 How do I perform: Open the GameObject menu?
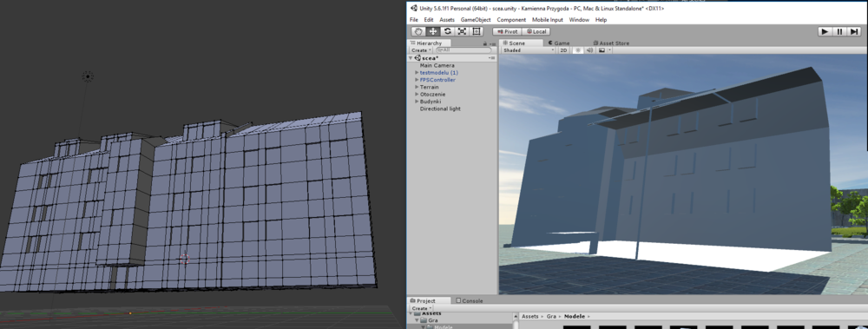click(476, 19)
